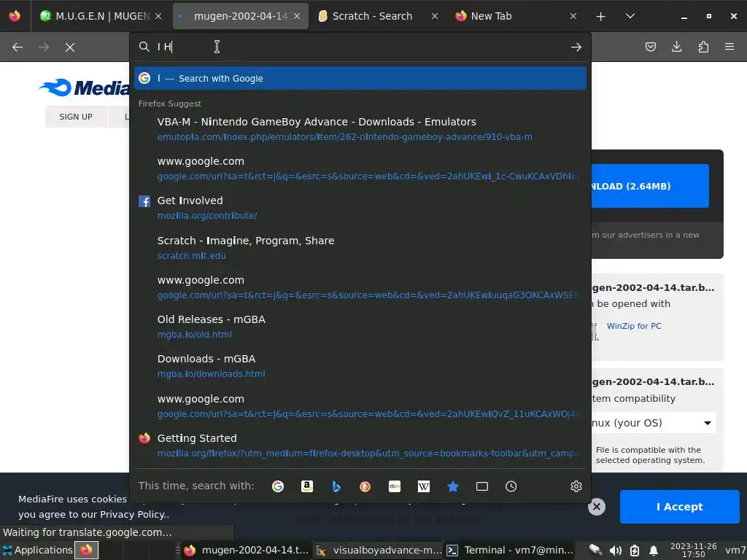This screenshot has width=747, height=560.
Task: Search History using clock icon
Action: coord(511,486)
